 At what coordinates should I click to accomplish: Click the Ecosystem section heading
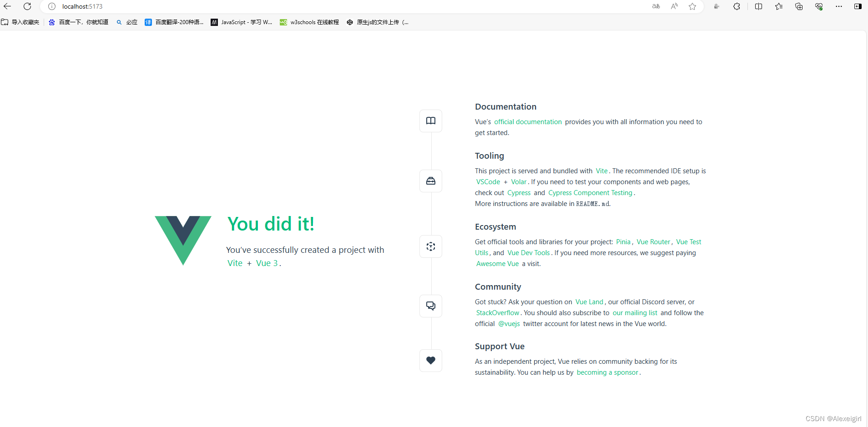point(495,227)
